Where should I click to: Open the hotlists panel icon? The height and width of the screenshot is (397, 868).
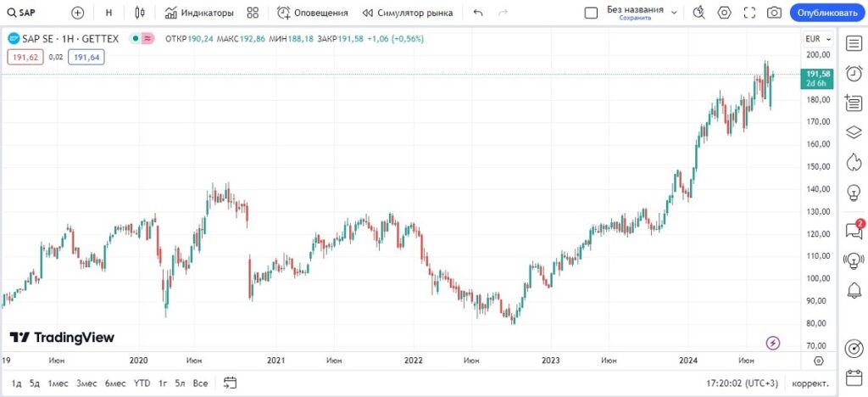pyautogui.click(x=854, y=103)
